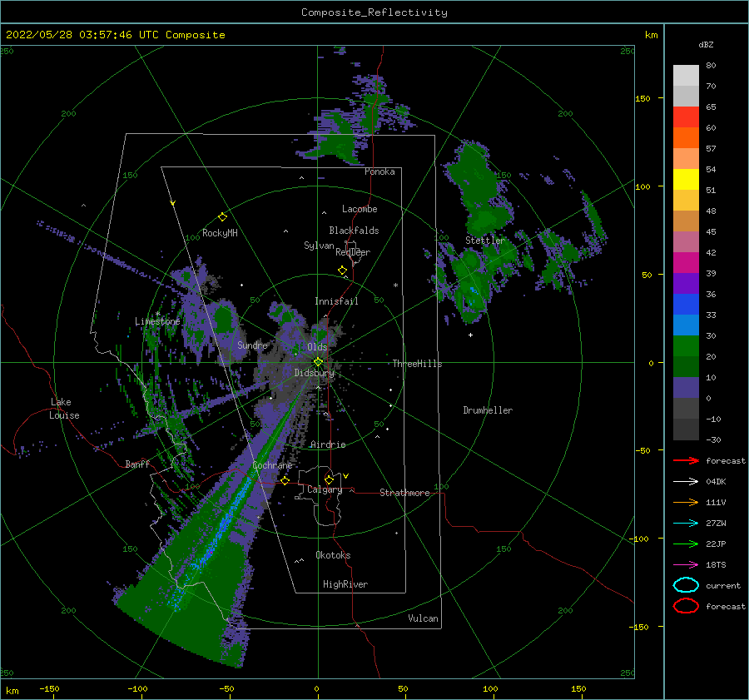Click the Airdrie town label
This screenshot has height=700, width=749.
[x=328, y=444]
